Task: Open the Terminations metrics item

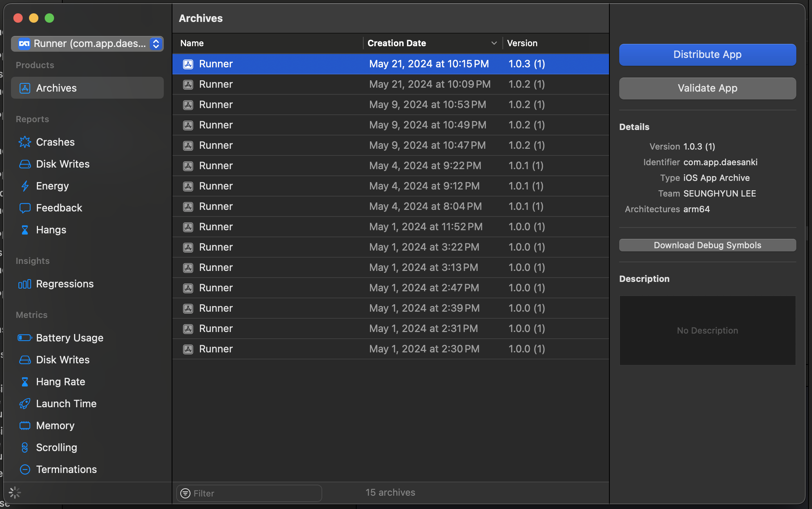Action: tap(66, 469)
